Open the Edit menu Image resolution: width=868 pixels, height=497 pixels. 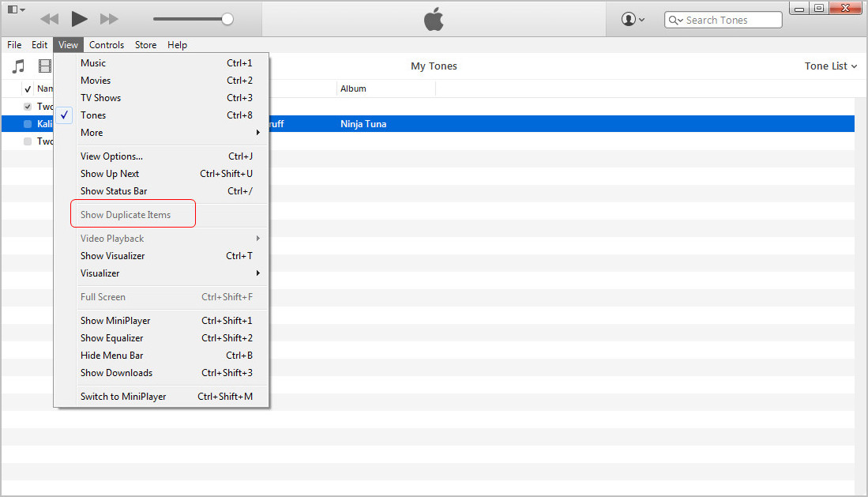coord(39,45)
